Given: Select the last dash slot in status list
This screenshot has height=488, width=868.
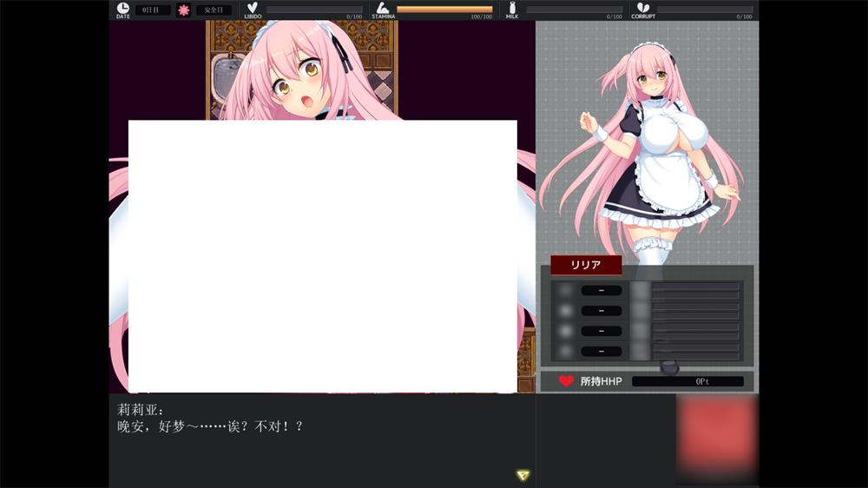Looking at the screenshot, I should point(601,352).
